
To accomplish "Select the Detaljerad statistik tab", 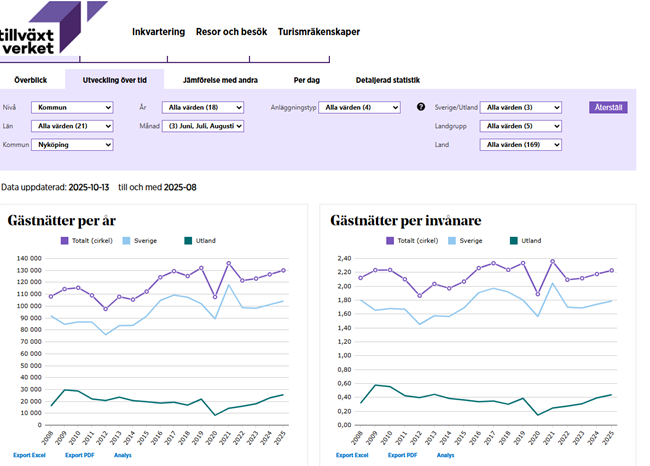I will point(387,80).
